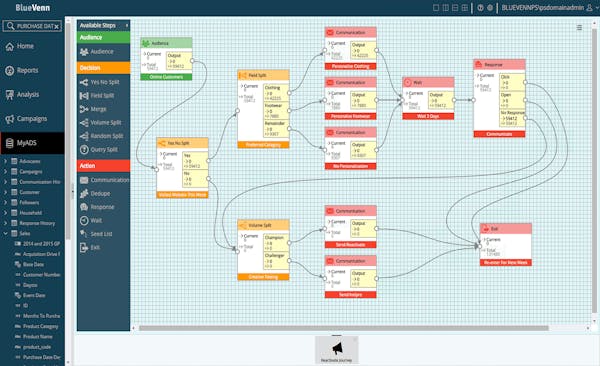
Task: Pick the Volume Split step icon
Action: tap(84, 123)
